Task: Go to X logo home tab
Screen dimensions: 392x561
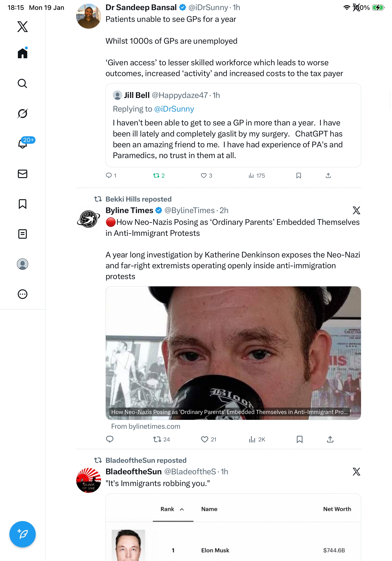Action: point(23,27)
